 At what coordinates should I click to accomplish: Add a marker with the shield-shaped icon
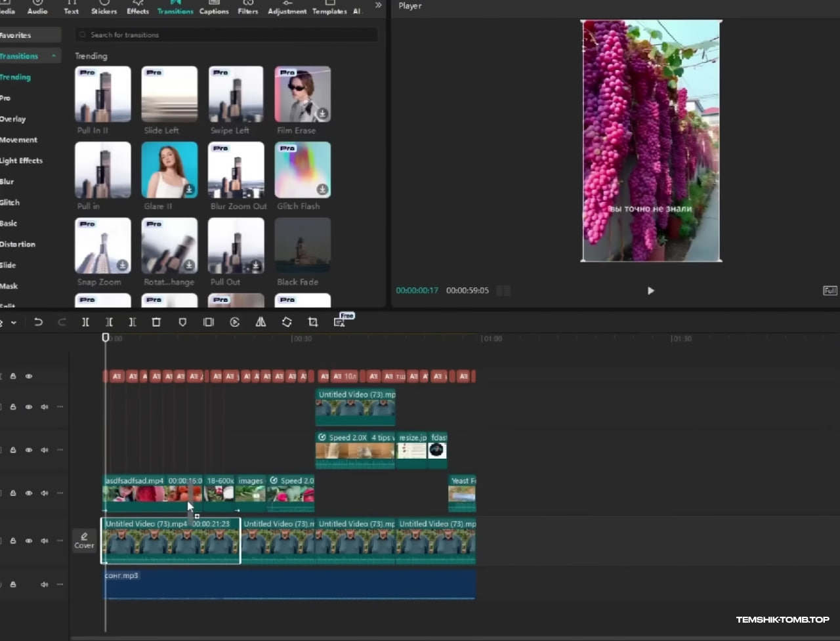click(182, 322)
